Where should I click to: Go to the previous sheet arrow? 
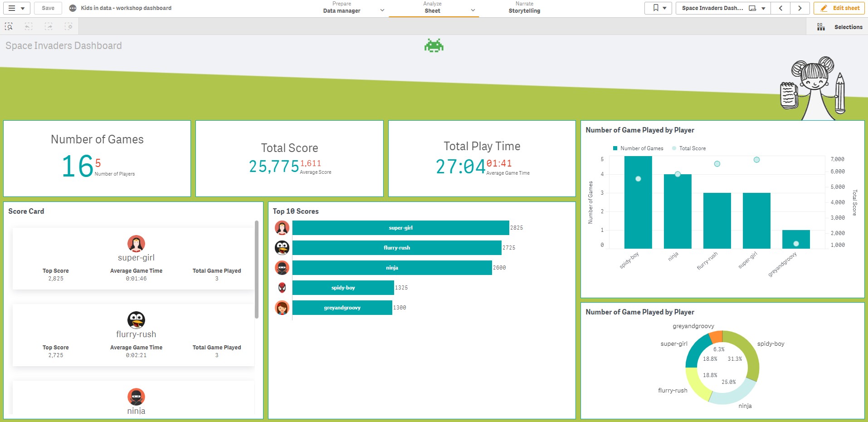pyautogui.click(x=780, y=8)
